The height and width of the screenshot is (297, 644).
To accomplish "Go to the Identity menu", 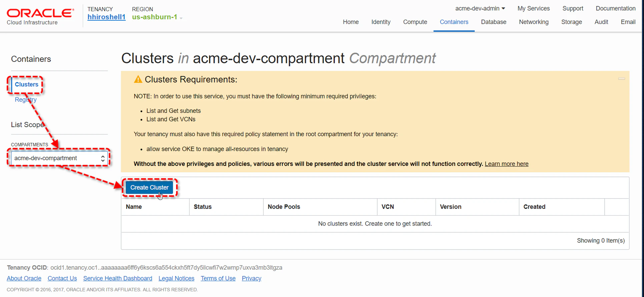I will pyautogui.click(x=381, y=22).
